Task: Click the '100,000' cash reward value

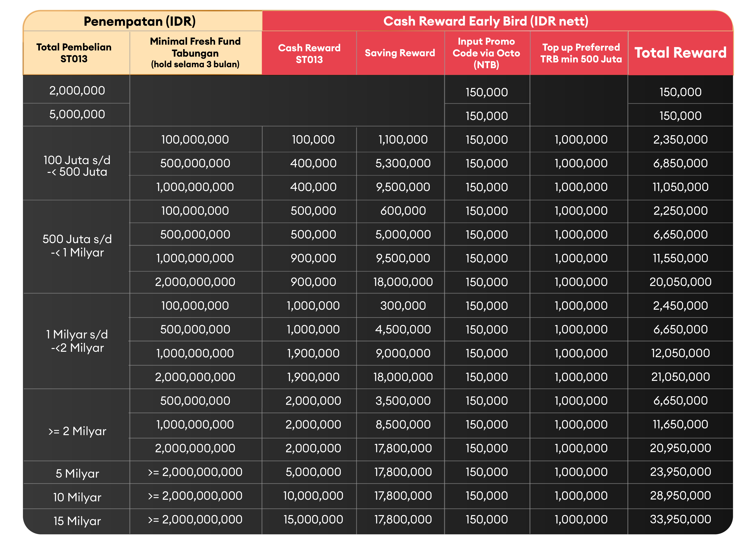Action: click(313, 139)
